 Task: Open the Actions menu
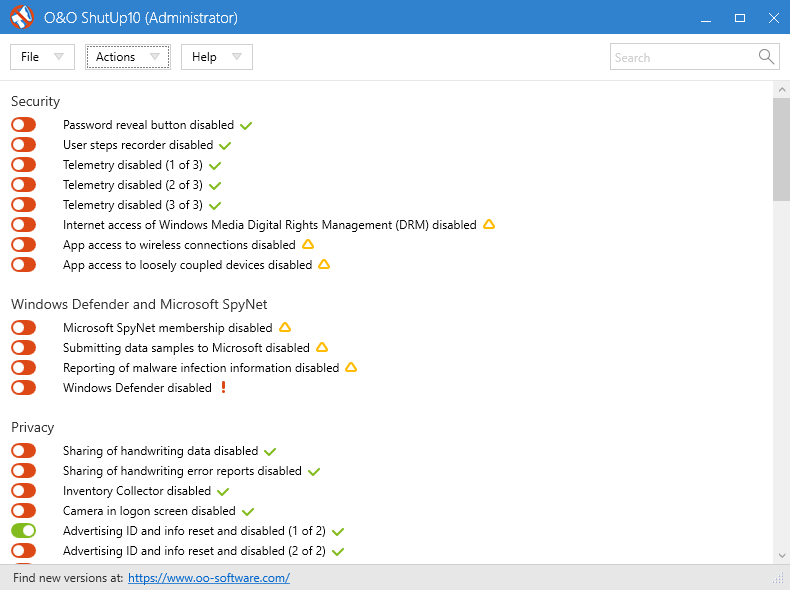pos(128,57)
